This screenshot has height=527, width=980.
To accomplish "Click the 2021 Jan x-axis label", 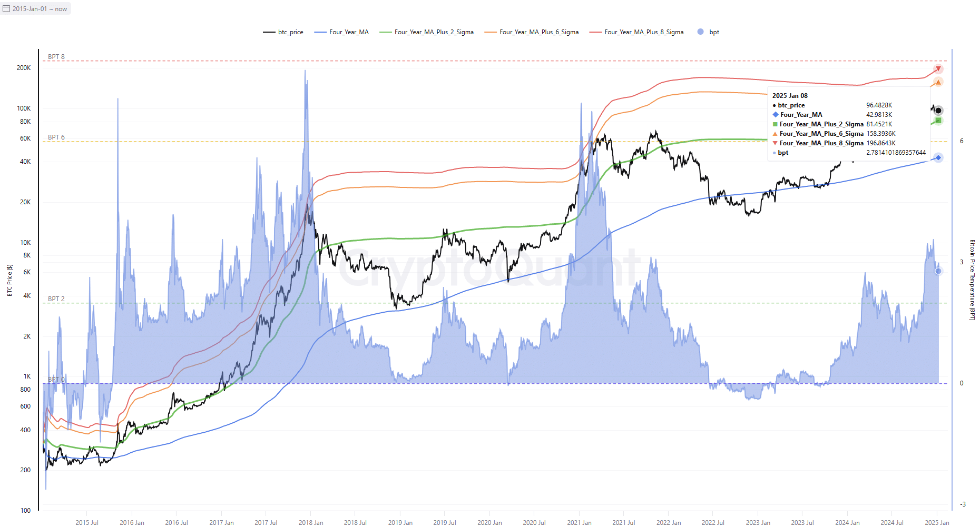I will (x=579, y=523).
